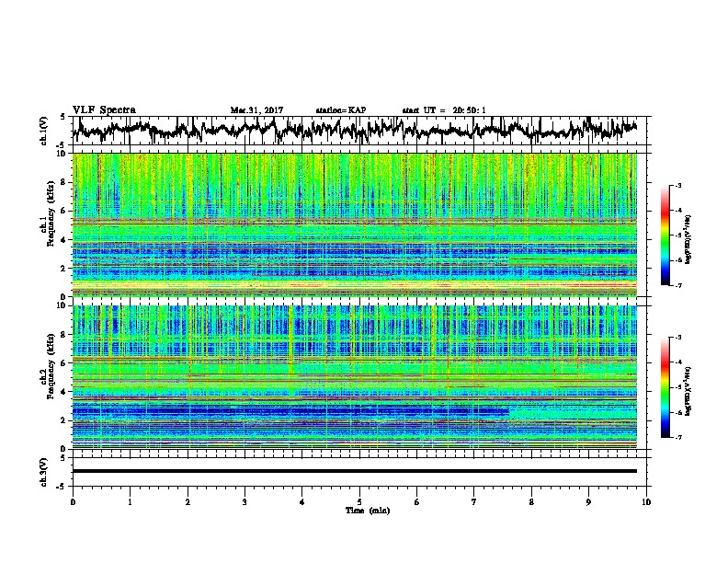Click the ch.2 spectrogram plot
Image resolution: width=728 pixels, height=563 pixels.
[355, 377]
